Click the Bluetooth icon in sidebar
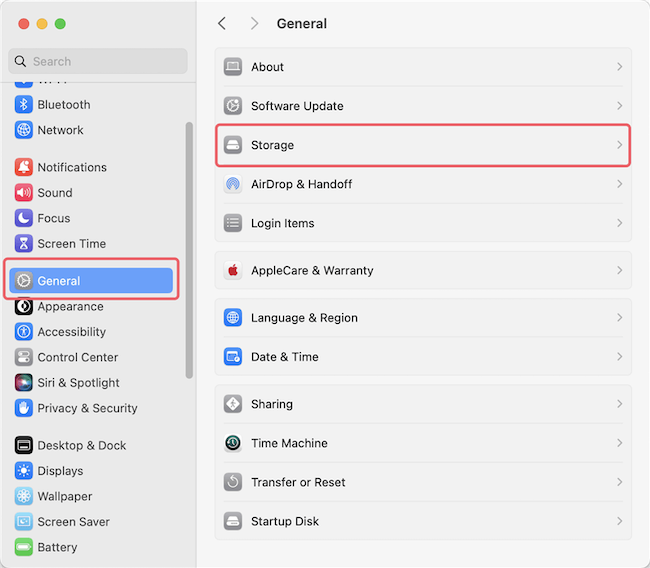This screenshot has height=568, width=650. coord(24,104)
